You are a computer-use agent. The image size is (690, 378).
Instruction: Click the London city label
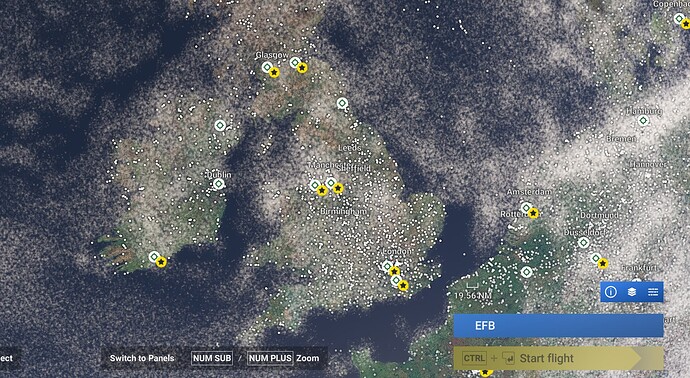pos(397,251)
